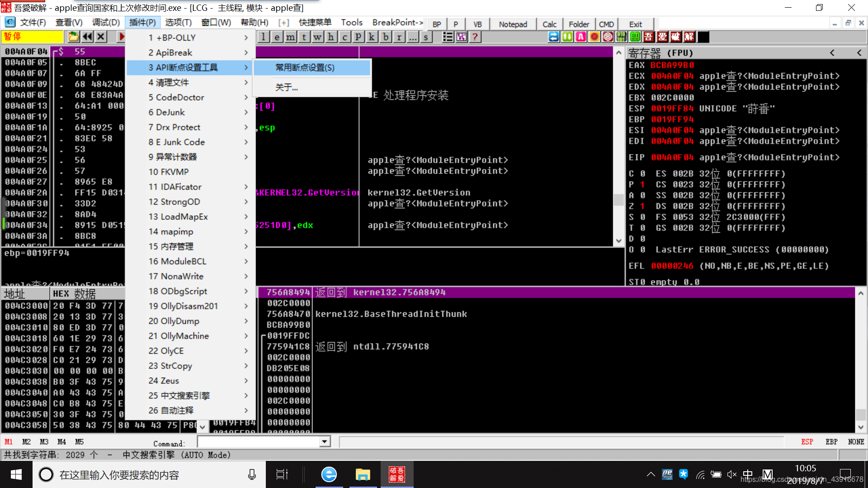Open the Command line dropdown arrow
The width and height of the screenshot is (868, 488).
point(325,441)
